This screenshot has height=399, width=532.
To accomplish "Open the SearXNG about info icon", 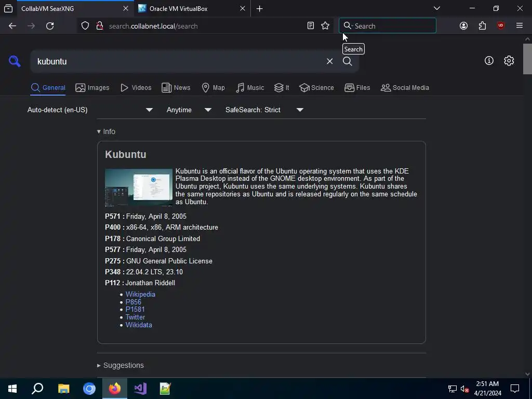I will tap(489, 61).
